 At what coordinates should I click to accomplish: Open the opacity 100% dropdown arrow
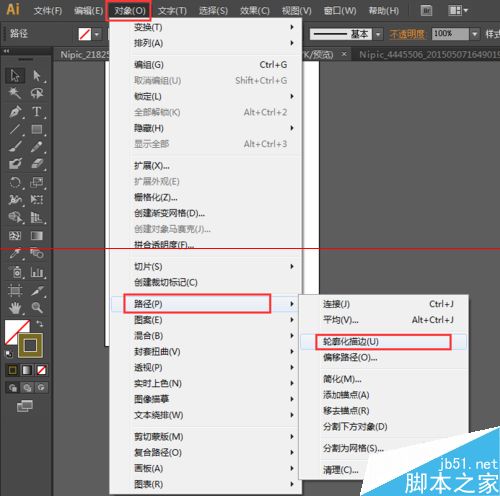(x=475, y=34)
